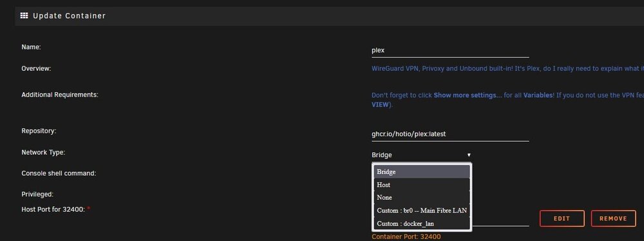This screenshot has height=241, width=644.
Task: Open the Network Type dropdown showing Bridge
Action: (x=421, y=155)
